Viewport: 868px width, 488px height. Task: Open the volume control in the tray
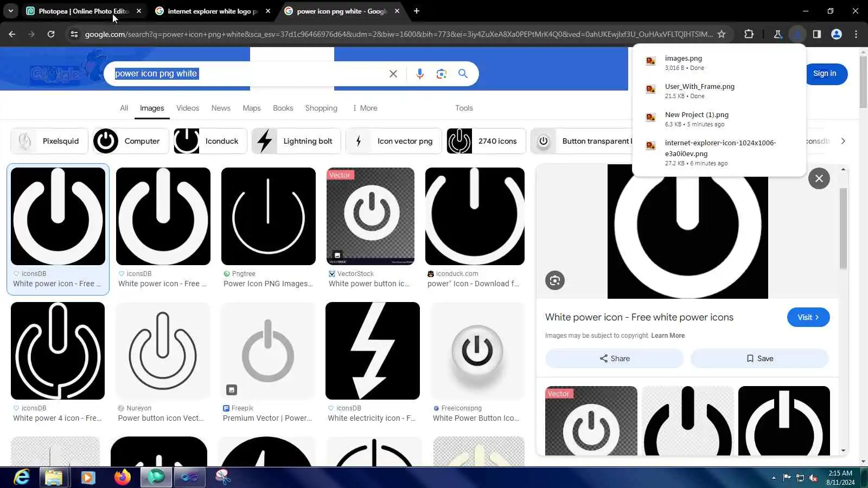coord(813,478)
